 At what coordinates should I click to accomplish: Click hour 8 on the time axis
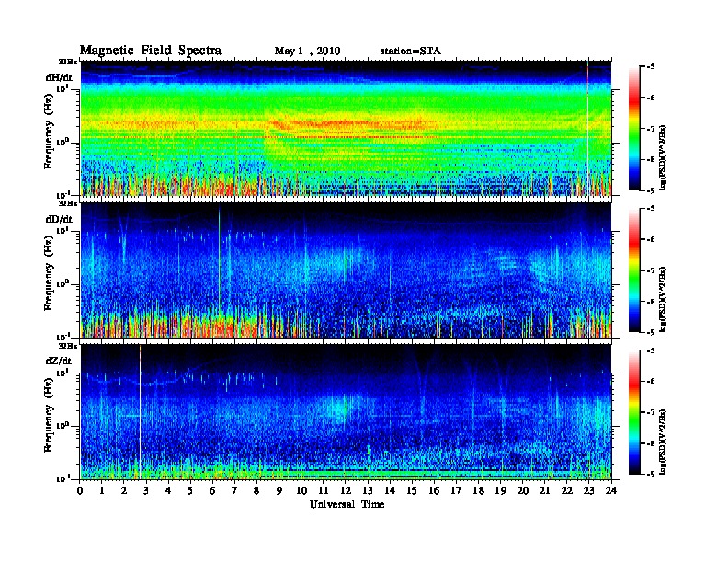256,491
